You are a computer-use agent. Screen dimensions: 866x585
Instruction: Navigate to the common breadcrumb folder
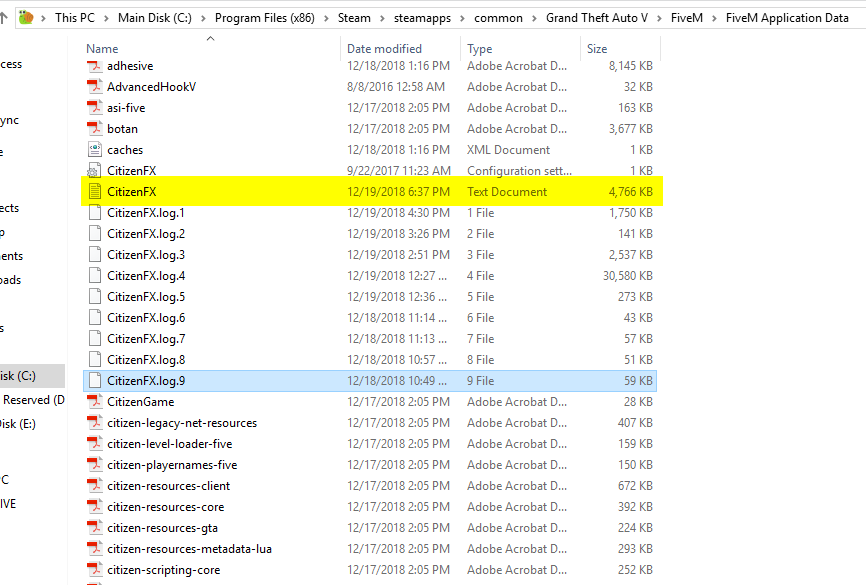click(x=498, y=18)
